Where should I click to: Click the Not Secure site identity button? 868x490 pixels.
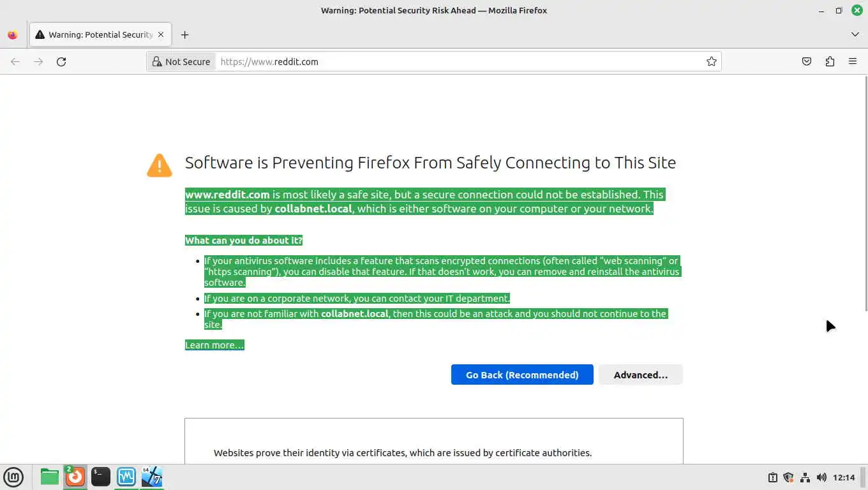click(x=181, y=62)
